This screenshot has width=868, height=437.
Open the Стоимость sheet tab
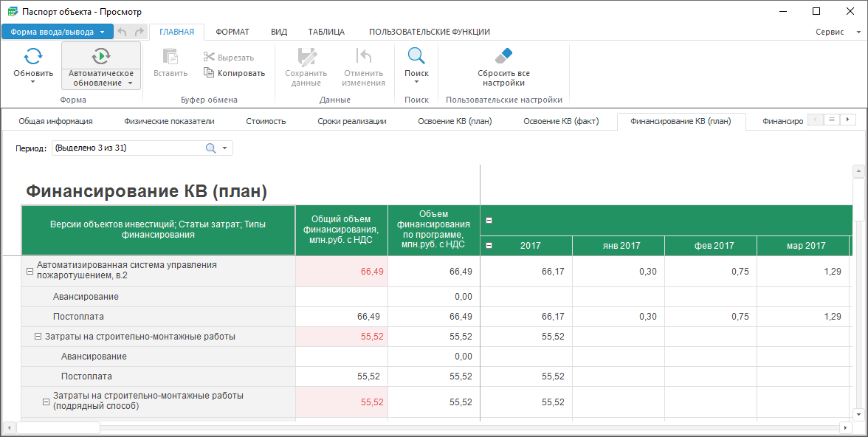coord(266,121)
